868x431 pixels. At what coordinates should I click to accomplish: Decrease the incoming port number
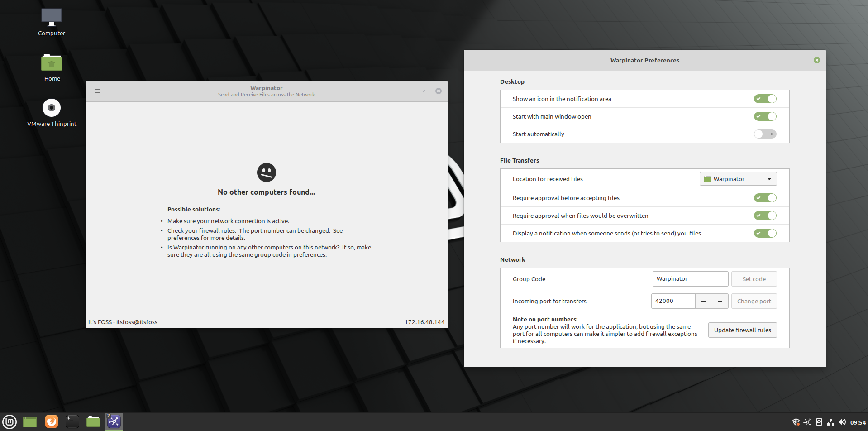[x=704, y=301]
